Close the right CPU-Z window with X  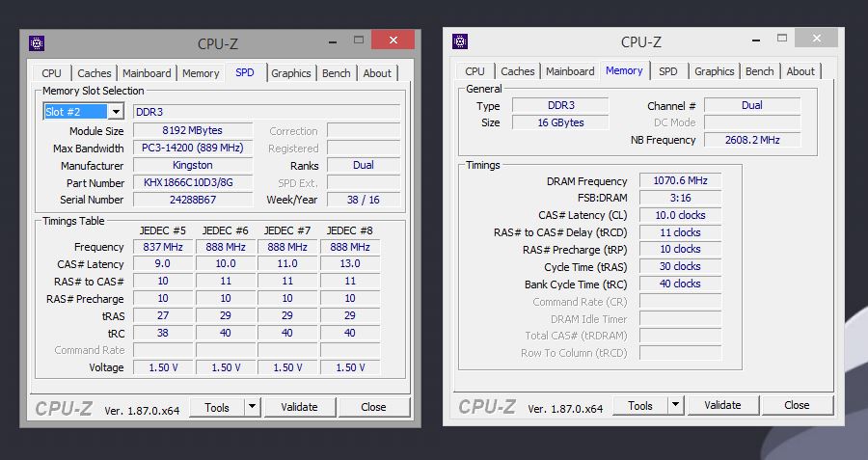tap(817, 39)
